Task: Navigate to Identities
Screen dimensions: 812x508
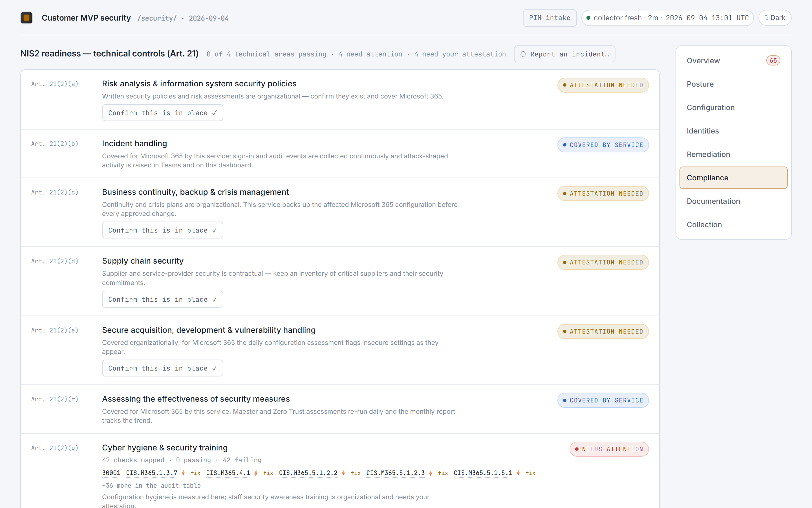Action: 734,131
